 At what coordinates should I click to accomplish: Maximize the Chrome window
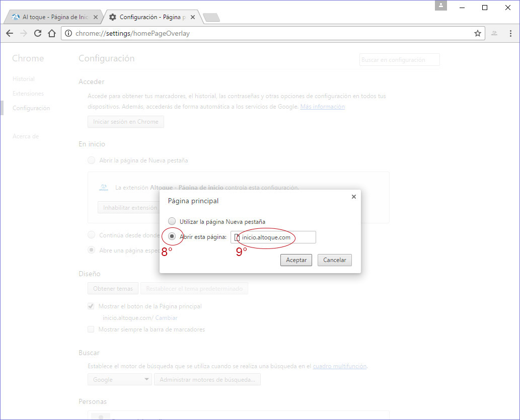point(485,7)
